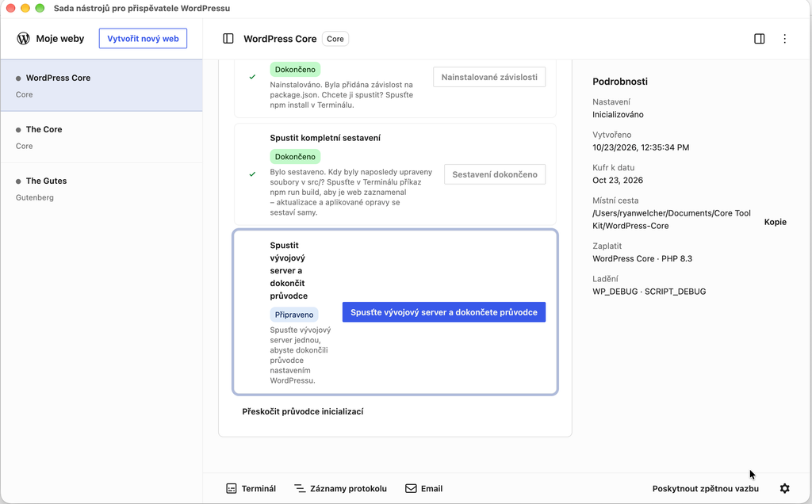Image resolution: width=812 pixels, height=504 pixels.
Task: Open Poskytnout zpětnou vazbu feedback link
Action: tap(705, 488)
